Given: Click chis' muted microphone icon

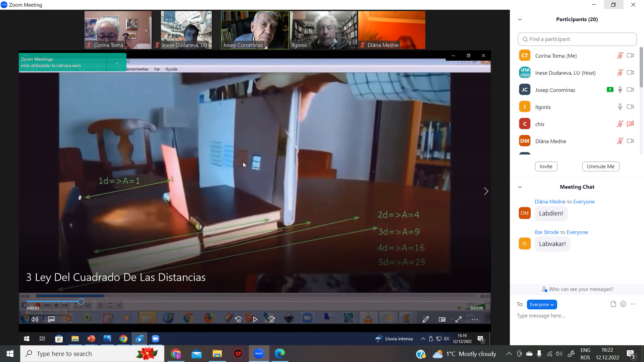Looking at the screenshot, I should point(620,124).
